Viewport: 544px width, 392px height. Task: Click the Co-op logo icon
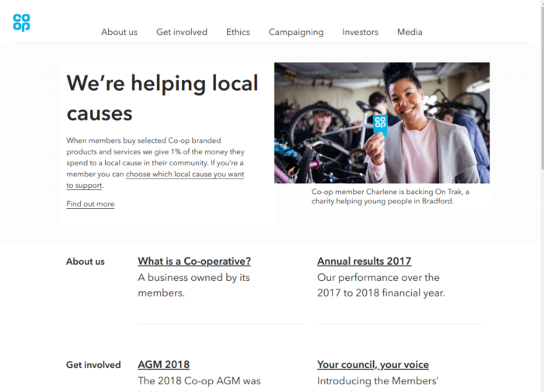point(22,23)
